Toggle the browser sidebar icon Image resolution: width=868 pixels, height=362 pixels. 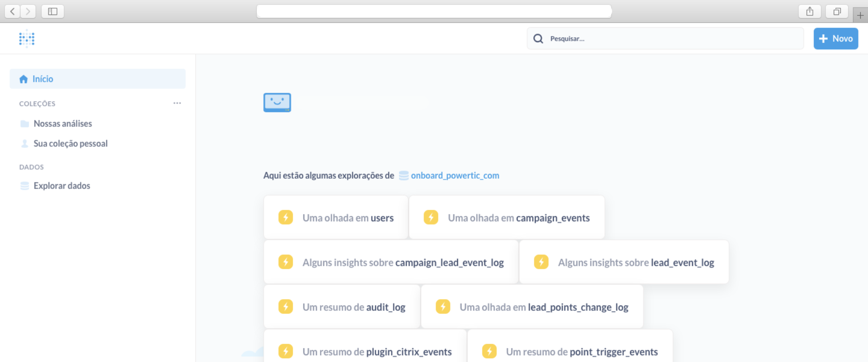pos(52,11)
